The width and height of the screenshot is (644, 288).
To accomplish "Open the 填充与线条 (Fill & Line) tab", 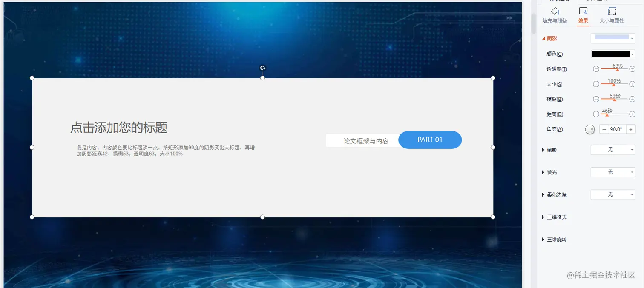I will pyautogui.click(x=555, y=16).
